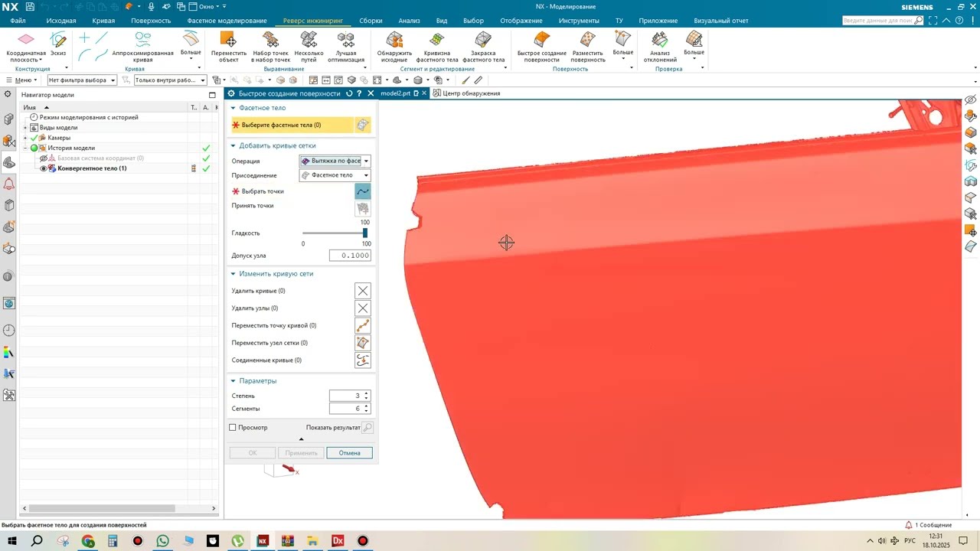980x551 pixels.
Task: Switch to the Исходная ribbon tab
Action: [x=61, y=21]
